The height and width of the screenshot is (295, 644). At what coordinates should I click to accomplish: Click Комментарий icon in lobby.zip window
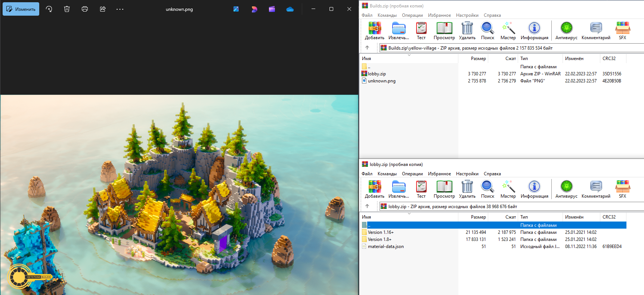596,189
